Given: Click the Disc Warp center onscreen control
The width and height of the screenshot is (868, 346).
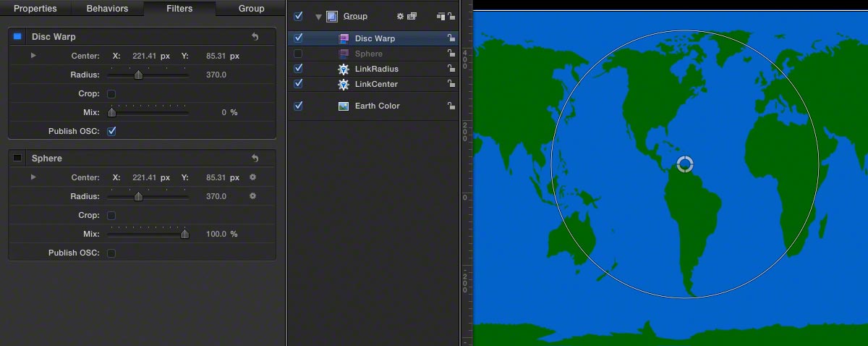Looking at the screenshot, I should (684, 164).
